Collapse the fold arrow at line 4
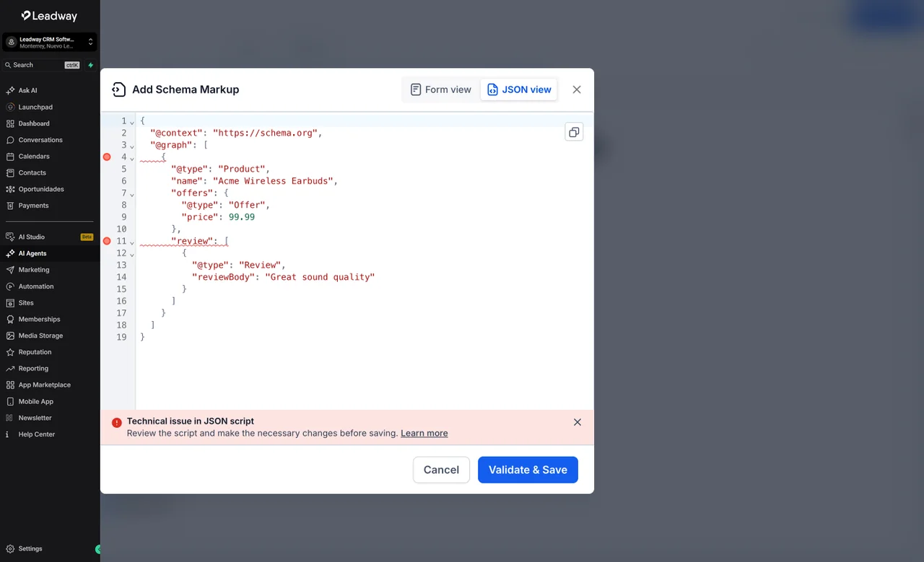 tap(132, 158)
